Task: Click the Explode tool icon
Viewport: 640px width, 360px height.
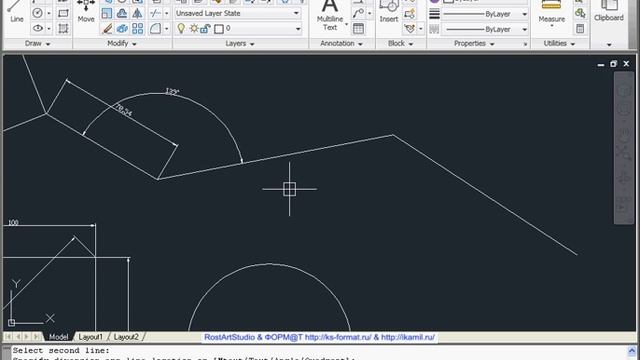Action: 122,29
